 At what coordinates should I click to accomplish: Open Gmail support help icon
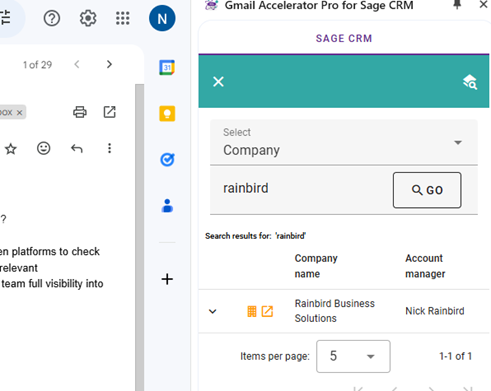(52, 18)
